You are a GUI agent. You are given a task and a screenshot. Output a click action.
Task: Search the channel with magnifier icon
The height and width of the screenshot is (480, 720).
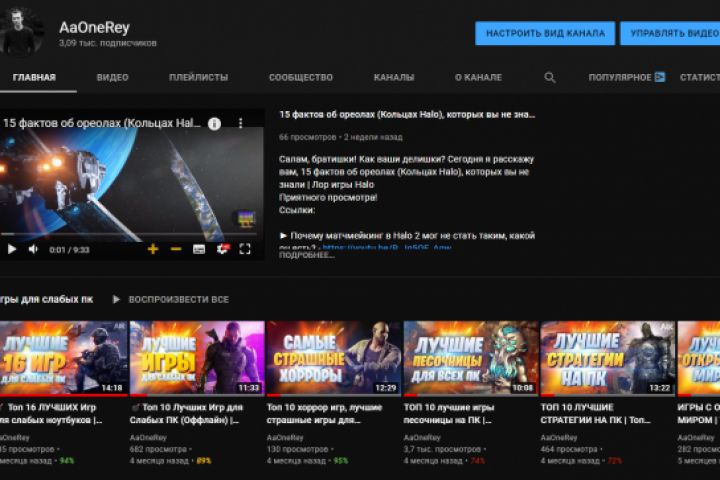[550, 78]
